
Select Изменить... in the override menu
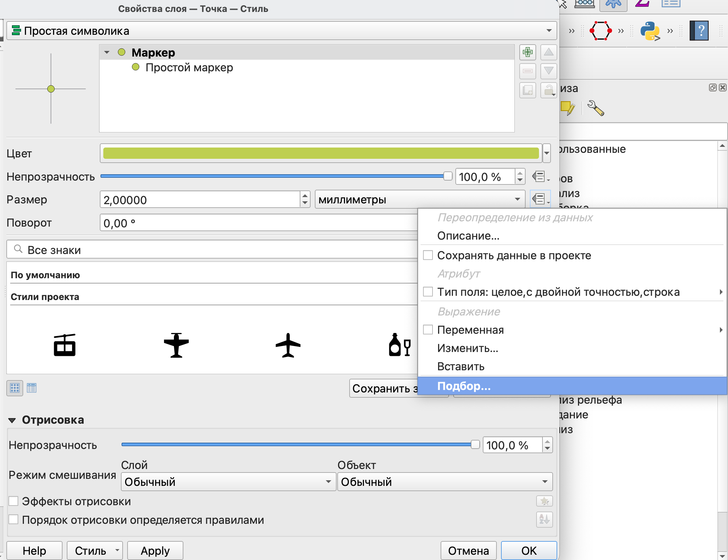467,348
